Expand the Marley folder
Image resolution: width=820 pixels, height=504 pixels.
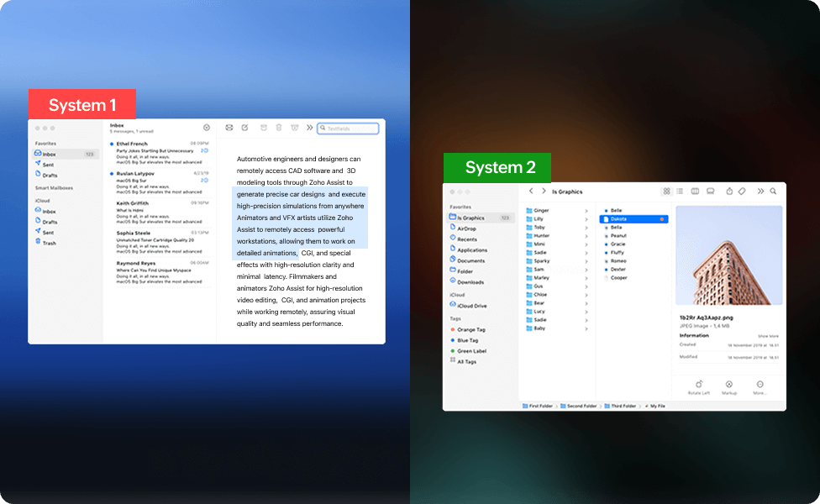coord(588,277)
